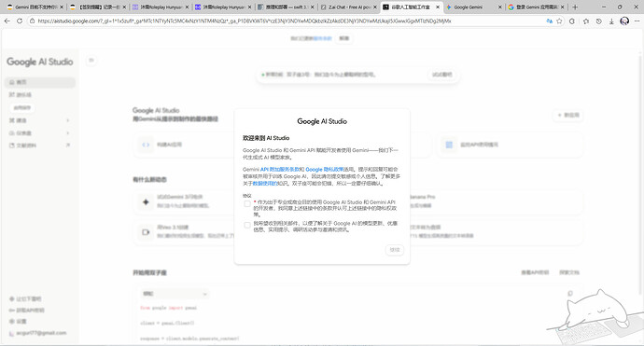Click the continue button in welcome dialog
The image size is (644, 346).
[394, 250]
